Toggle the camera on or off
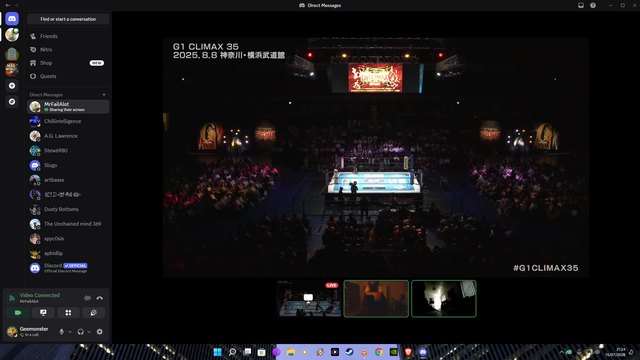The height and width of the screenshot is (360, 640). click(x=18, y=313)
